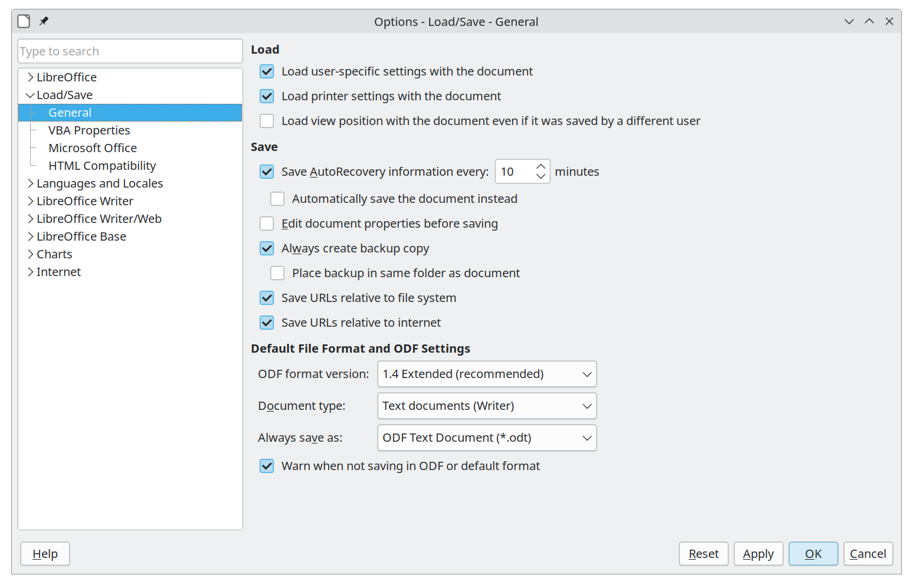Expand the LibreOffice Writer tree entry

pyautogui.click(x=31, y=201)
